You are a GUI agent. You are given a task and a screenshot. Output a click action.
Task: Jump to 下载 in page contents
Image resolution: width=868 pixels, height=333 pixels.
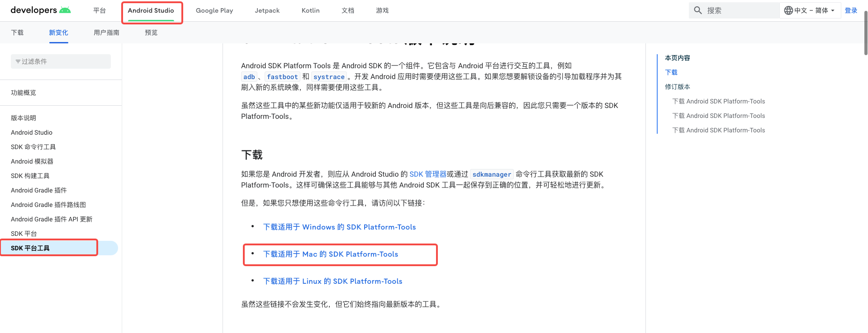(x=671, y=72)
